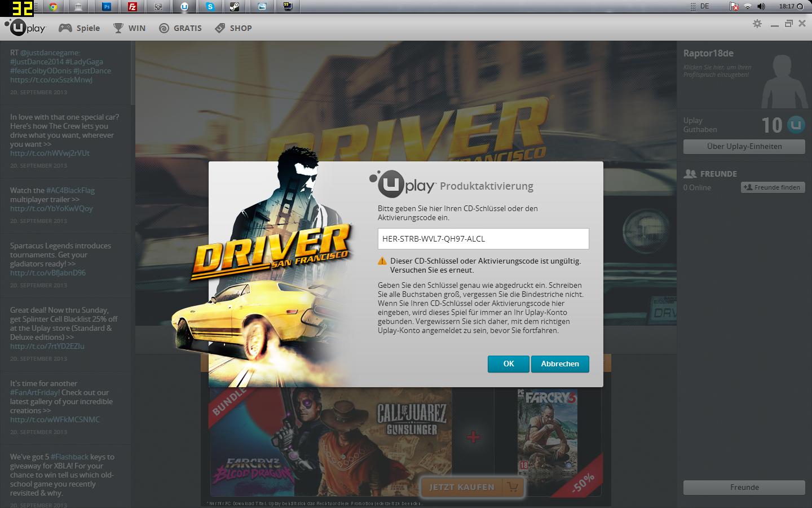Open the Wi-Fi network tray icon

748,6
